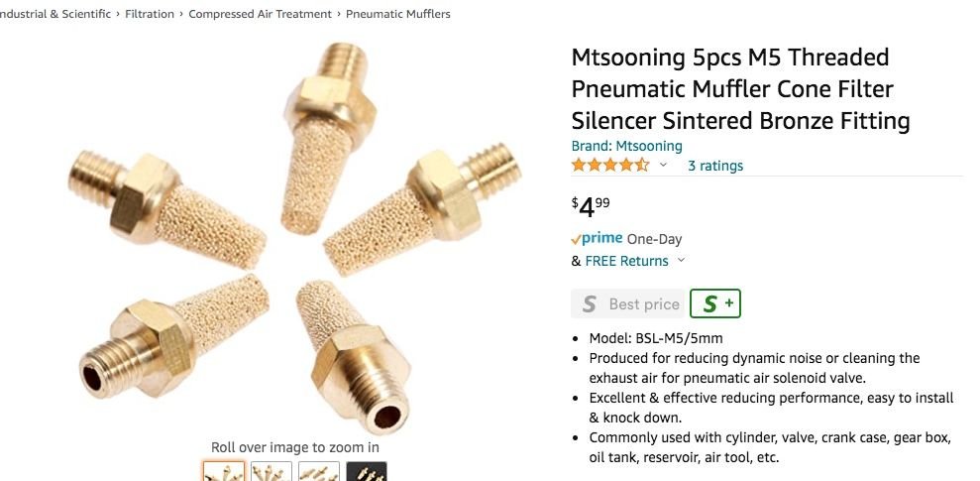Click the star rating icons
Image resolution: width=980 pixels, height=481 pixels.
click(610, 165)
